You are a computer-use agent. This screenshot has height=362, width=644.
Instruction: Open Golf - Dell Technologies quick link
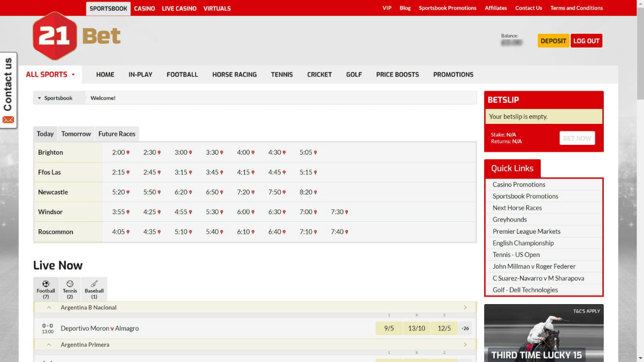pyautogui.click(x=525, y=290)
